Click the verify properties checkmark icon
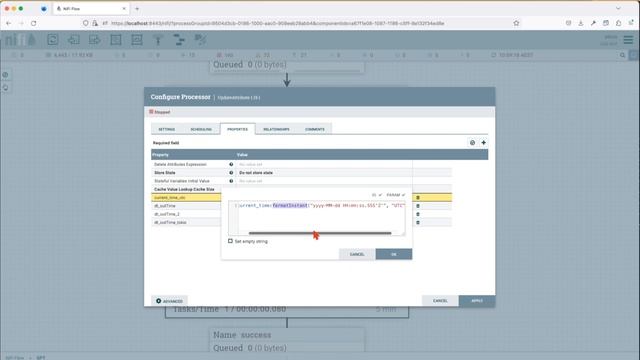This screenshot has width=640, height=360. (x=472, y=142)
